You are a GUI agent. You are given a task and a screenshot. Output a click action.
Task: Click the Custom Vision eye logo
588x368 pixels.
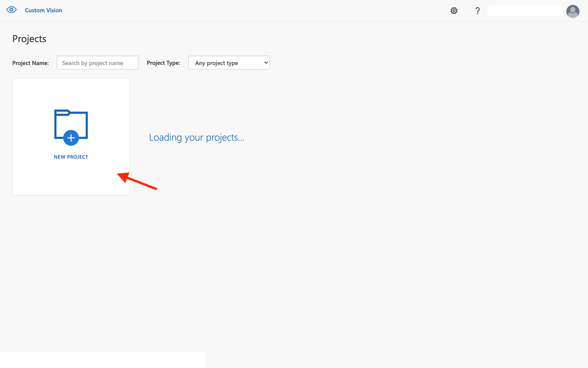click(x=12, y=10)
